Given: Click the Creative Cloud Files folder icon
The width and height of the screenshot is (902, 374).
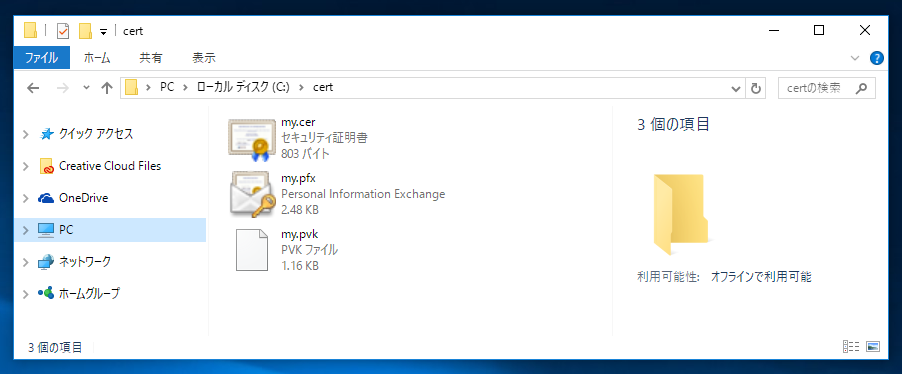Looking at the screenshot, I should (46, 166).
